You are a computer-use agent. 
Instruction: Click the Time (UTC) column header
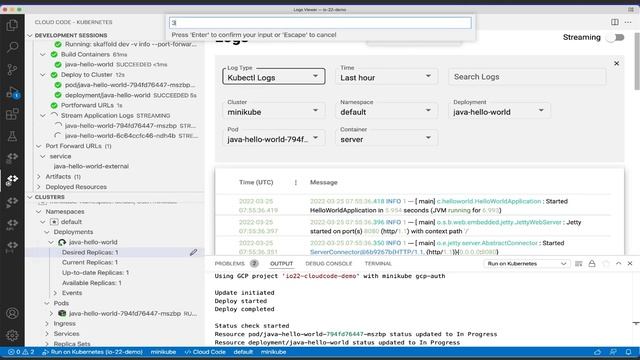pos(256,182)
